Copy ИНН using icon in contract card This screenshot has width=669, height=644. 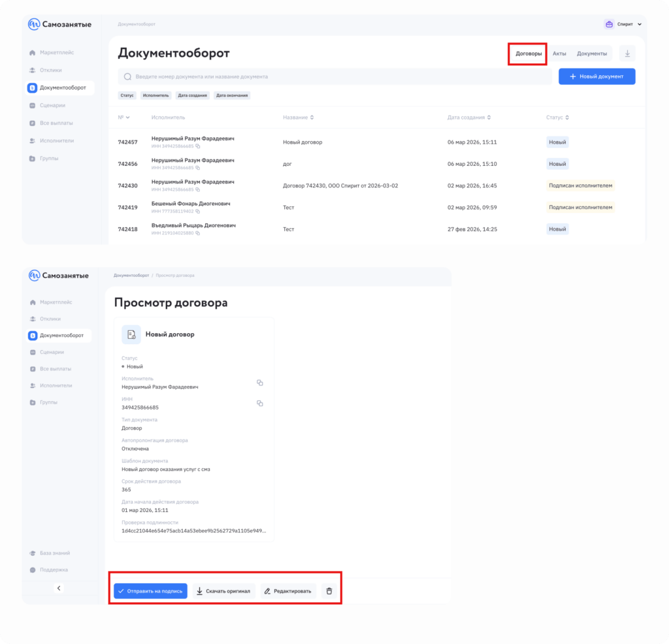[x=259, y=404]
